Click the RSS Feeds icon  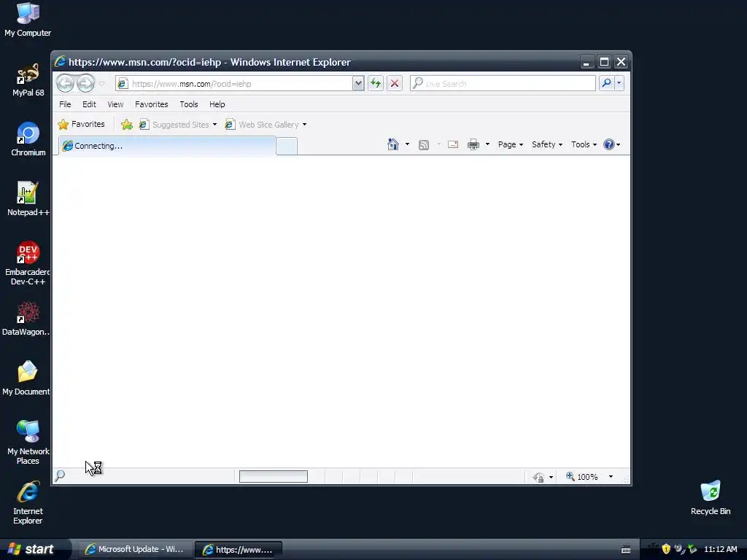click(x=424, y=145)
